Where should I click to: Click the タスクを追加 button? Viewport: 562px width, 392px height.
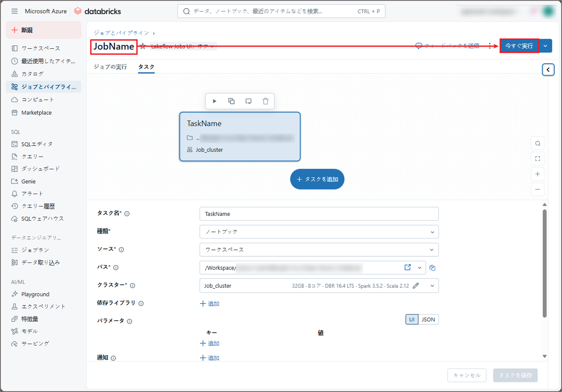point(317,179)
